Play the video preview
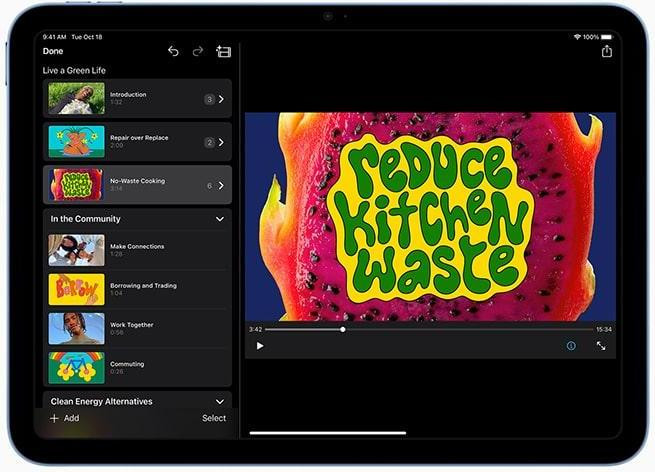This screenshot has width=655, height=472. click(x=260, y=346)
